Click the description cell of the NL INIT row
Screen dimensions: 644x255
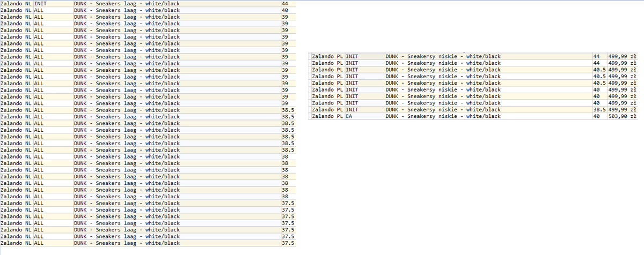click(x=177, y=4)
